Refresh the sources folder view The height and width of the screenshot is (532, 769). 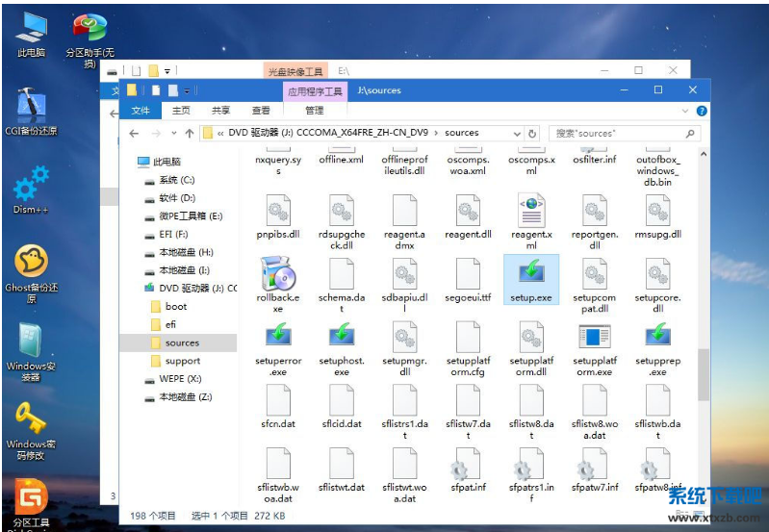pos(532,134)
